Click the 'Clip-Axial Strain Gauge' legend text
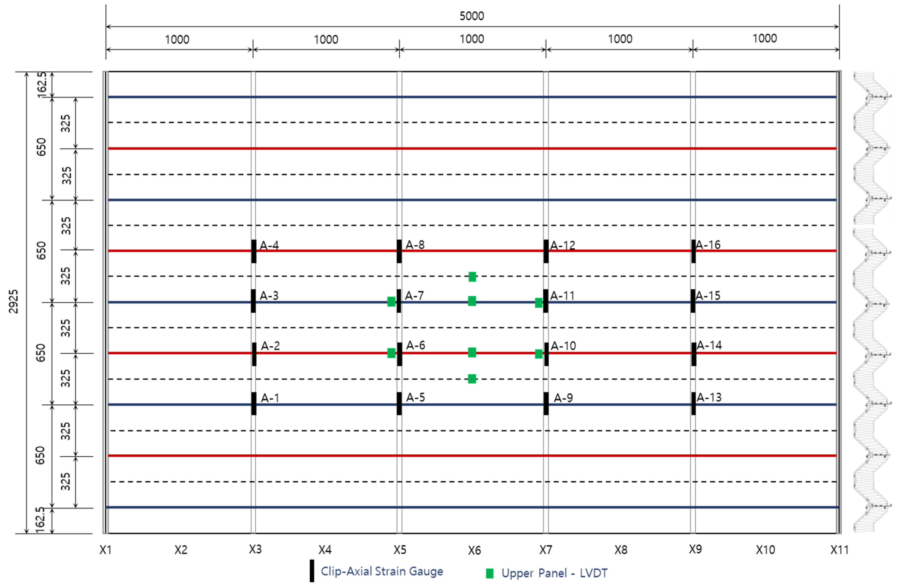Image resolution: width=901 pixels, height=588 pixels. (x=382, y=571)
